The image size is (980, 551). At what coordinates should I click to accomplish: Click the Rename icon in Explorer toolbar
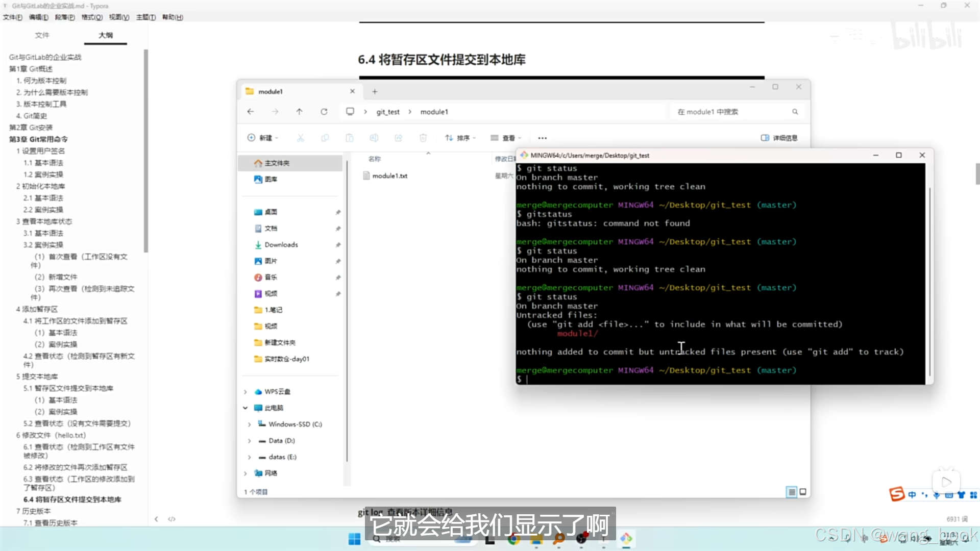click(374, 138)
